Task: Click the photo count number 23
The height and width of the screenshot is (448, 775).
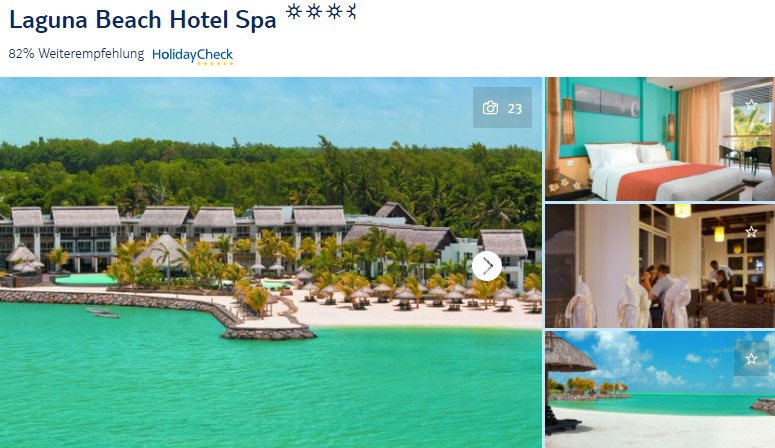Action: click(515, 108)
